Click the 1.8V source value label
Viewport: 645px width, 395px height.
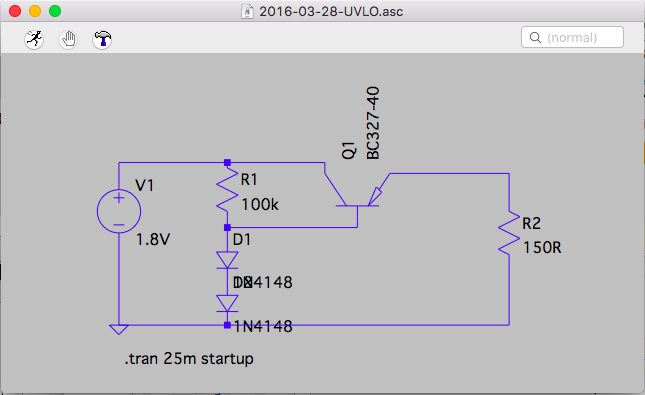(153, 239)
